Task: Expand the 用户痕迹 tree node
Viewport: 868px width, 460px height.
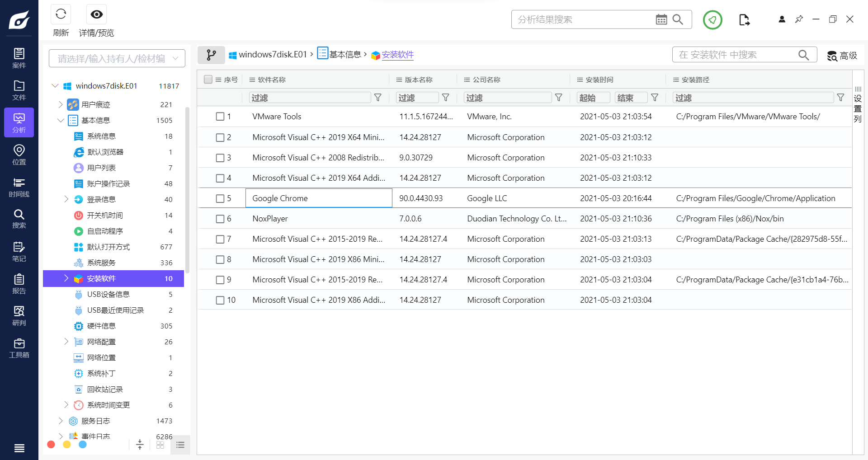Action: pos(61,104)
